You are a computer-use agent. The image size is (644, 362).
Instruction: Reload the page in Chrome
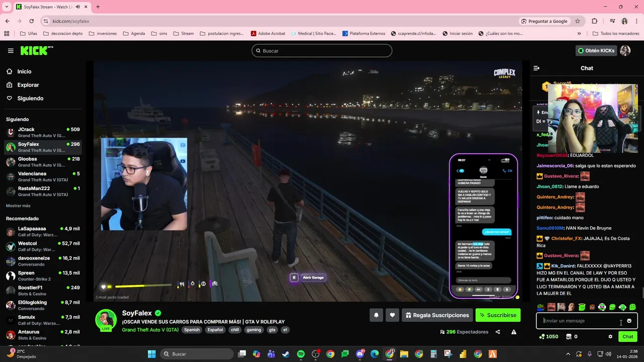click(x=31, y=21)
